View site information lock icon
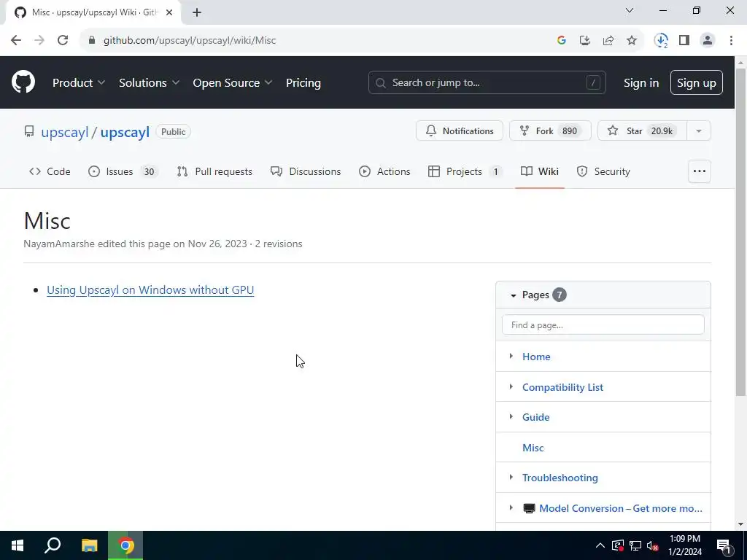 tap(92, 41)
